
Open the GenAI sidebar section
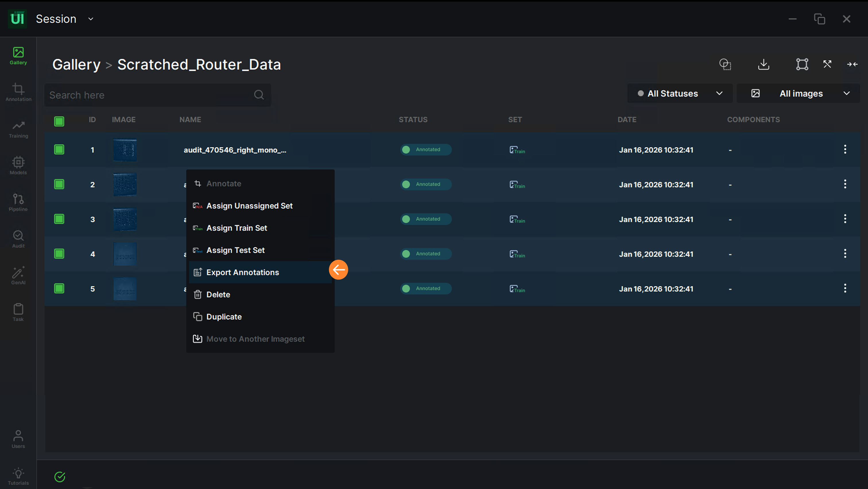pos(18,276)
